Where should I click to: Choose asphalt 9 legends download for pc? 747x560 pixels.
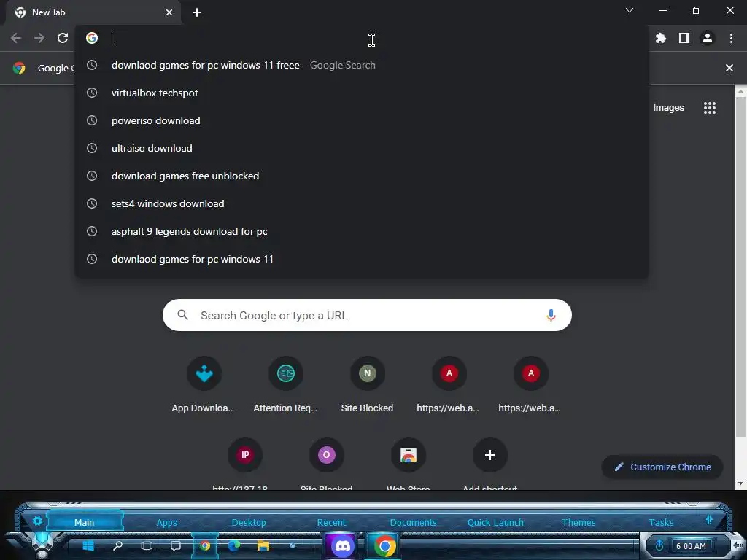point(362,231)
